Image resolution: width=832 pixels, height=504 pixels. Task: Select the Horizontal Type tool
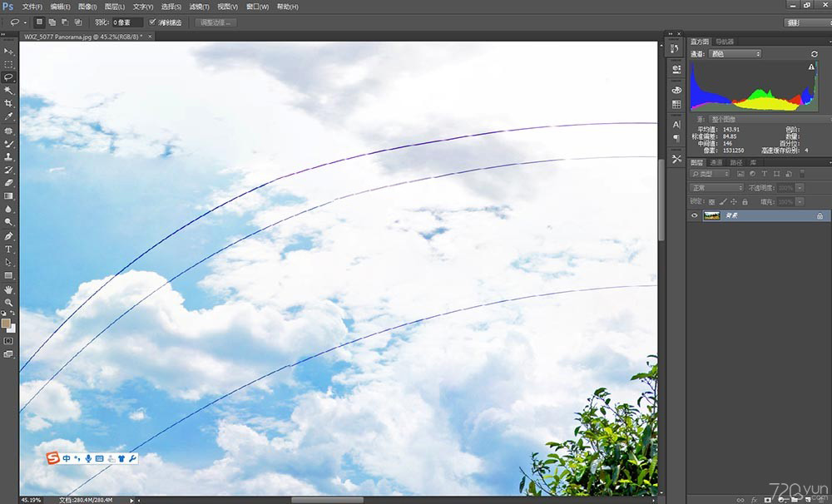[9, 249]
